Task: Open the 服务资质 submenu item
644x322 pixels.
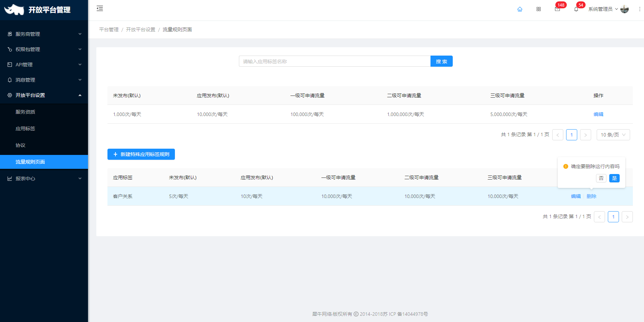Action: pyautogui.click(x=44, y=112)
